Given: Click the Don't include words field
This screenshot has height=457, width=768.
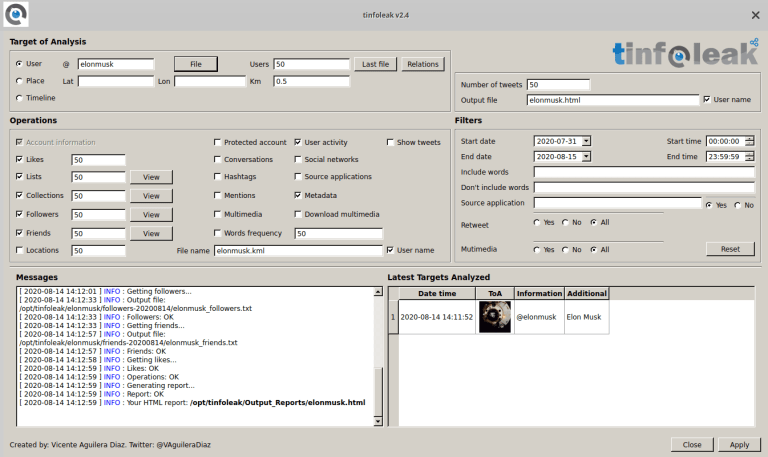Looking at the screenshot, I should 644,187.
